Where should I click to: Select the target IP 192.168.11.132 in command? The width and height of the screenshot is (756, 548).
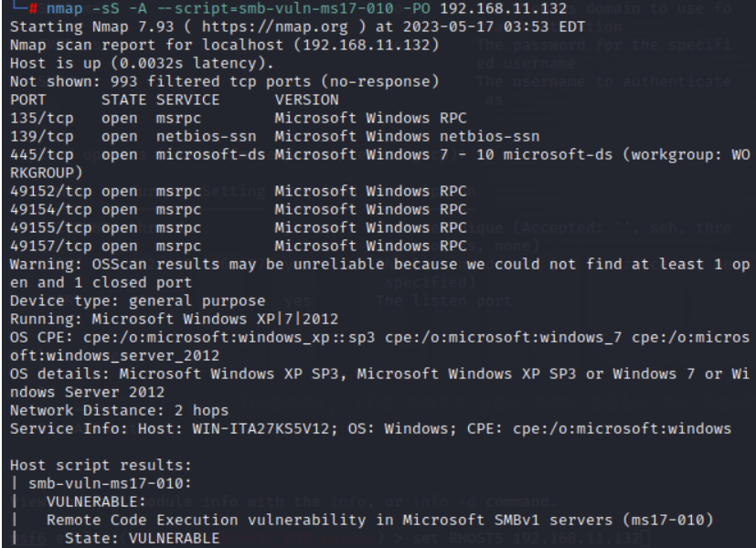(504, 8)
